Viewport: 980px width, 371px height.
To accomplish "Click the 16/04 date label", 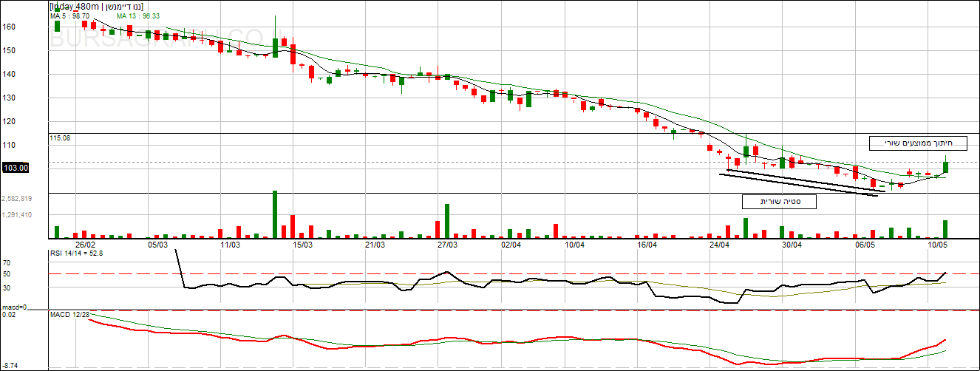I will coord(647,244).
